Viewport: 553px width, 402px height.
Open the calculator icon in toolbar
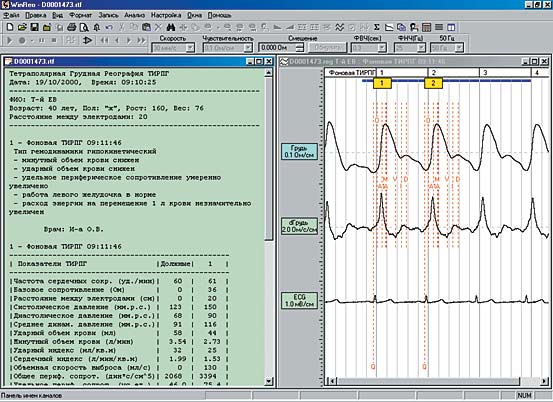tap(426, 27)
